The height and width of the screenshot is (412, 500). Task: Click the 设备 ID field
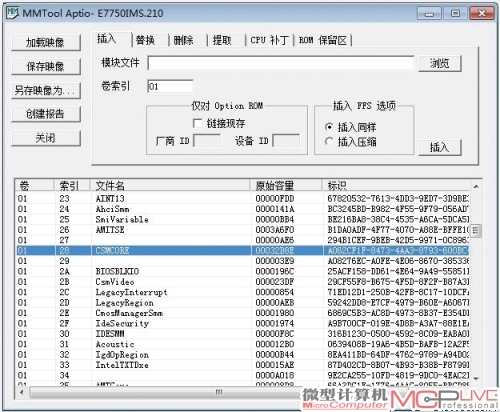tap(286, 141)
